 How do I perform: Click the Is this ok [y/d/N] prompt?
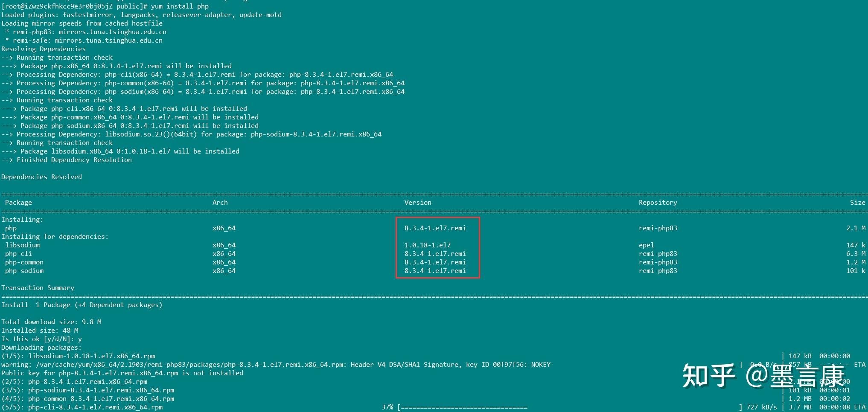point(41,339)
